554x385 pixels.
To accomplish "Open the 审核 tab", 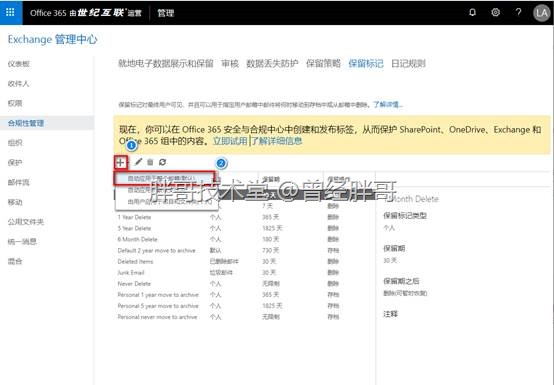I will pyautogui.click(x=230, y=64).
